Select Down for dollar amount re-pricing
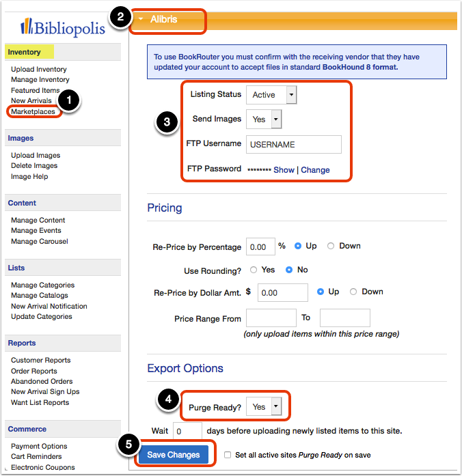This screenshot has width=462, height=476. coord(353,292)
